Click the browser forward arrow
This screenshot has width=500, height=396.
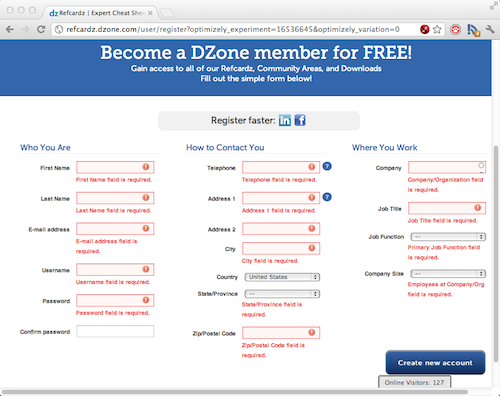point(25,29)
